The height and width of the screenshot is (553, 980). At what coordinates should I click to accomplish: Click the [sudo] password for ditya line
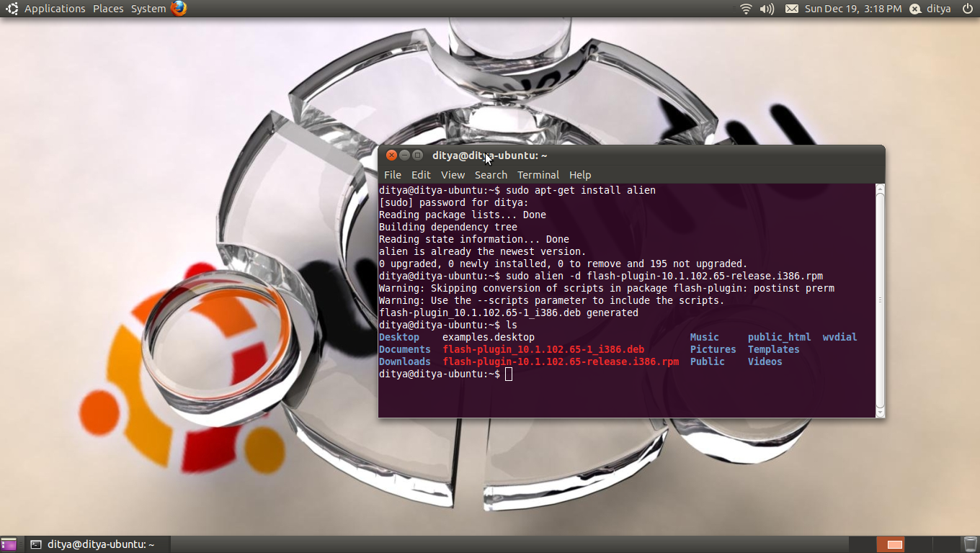click(454, 202)
